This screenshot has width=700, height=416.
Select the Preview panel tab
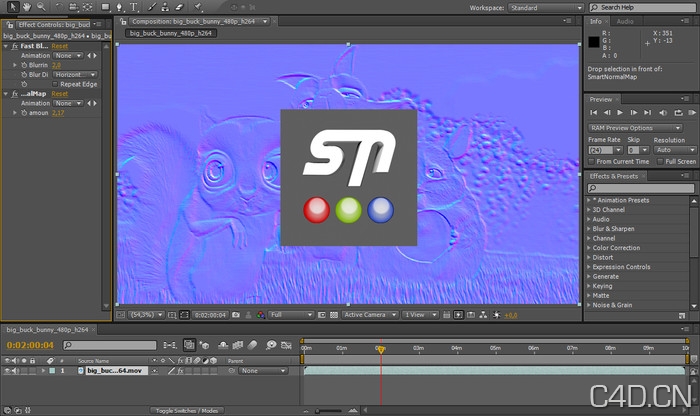point(600,100)
